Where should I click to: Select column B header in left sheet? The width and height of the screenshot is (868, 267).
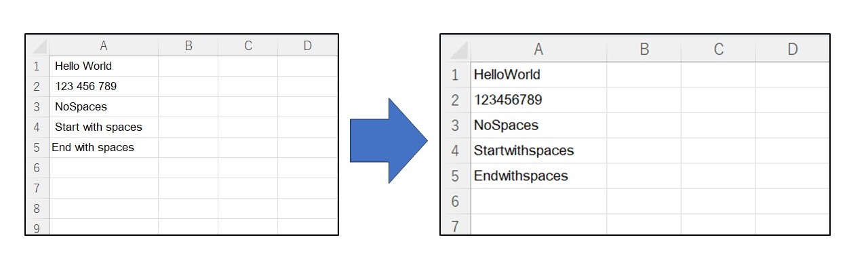tap(189, 45)
